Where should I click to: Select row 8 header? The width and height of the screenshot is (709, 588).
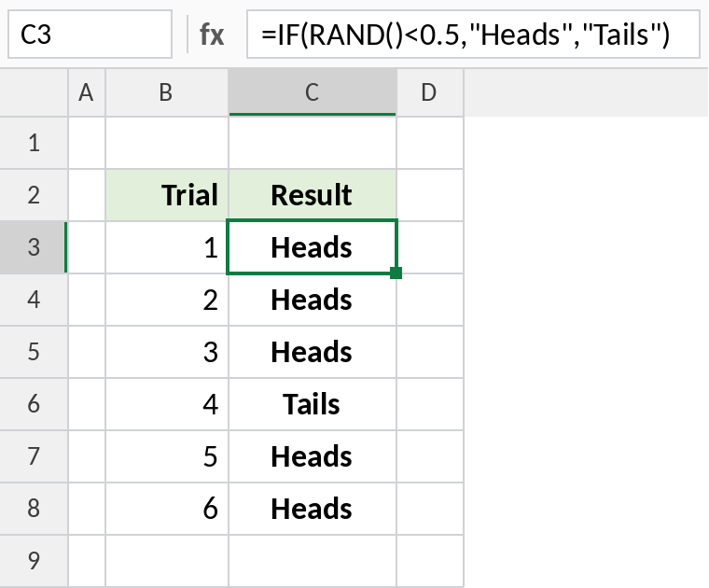coord(34,509)
